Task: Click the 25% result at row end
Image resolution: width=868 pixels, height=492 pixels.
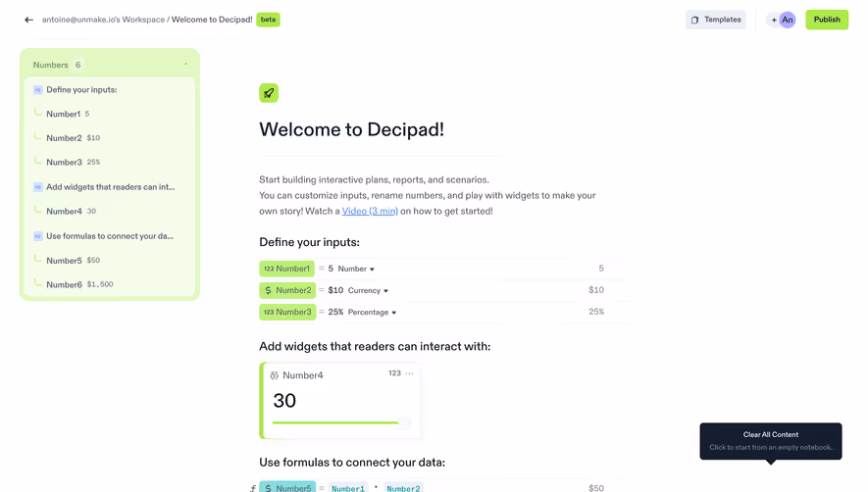Action: (596, 312)
